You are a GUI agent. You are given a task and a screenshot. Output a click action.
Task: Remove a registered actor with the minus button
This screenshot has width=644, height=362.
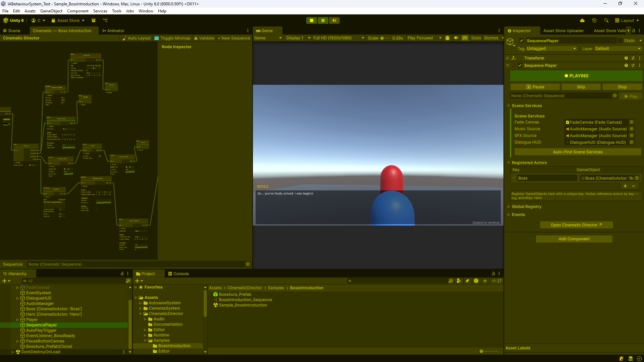pos(634,186)
